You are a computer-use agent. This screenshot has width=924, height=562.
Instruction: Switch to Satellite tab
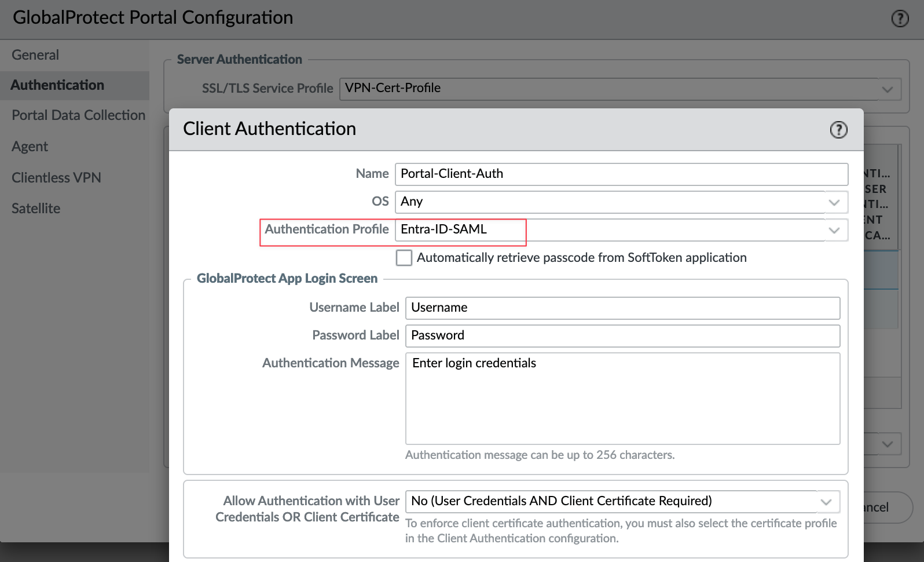pos(36,209)
